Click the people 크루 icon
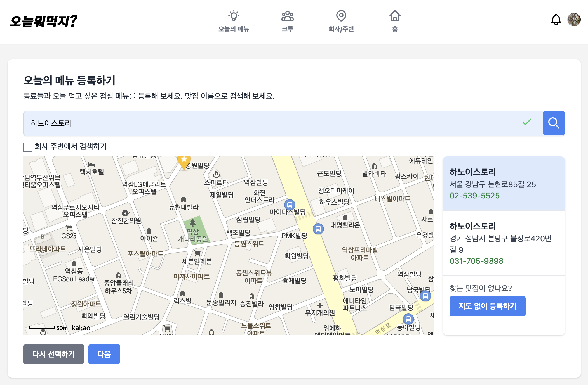 click(287, 16)
